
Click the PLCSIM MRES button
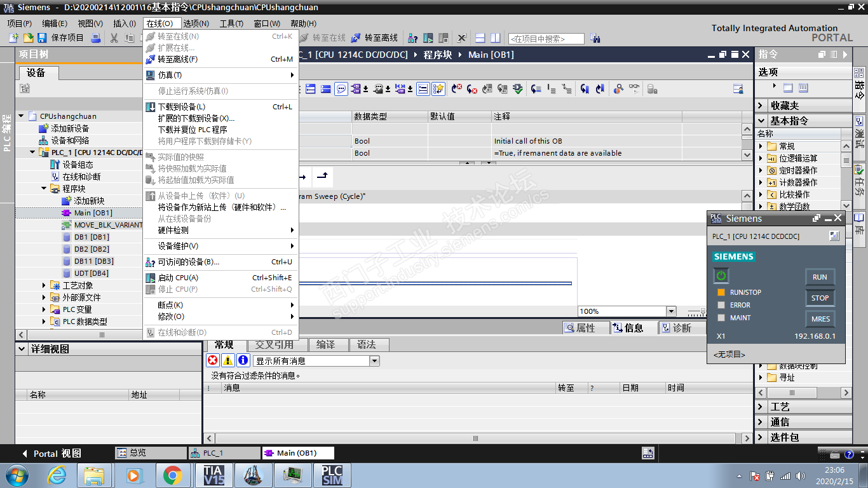(820, 319)
